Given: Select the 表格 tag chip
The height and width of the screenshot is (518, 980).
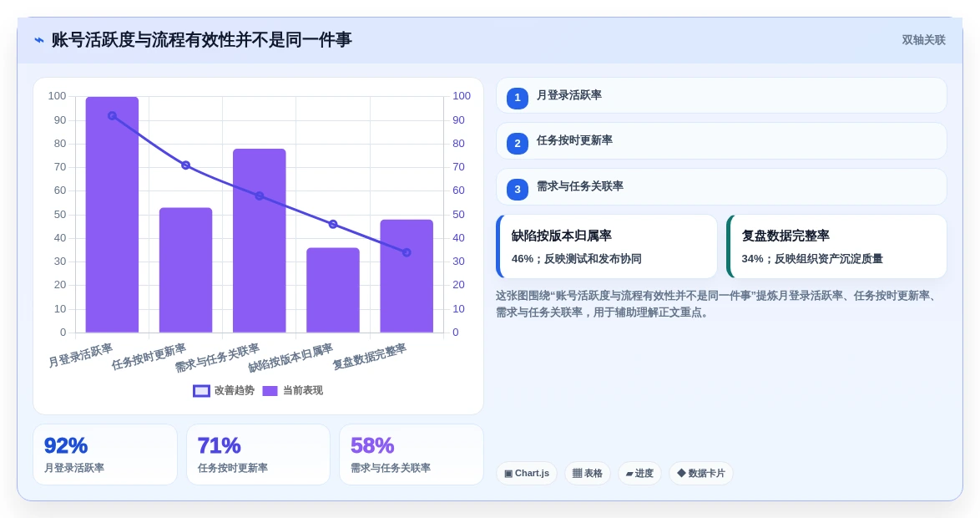Looking at the screenshot, I should click(588, 473).
